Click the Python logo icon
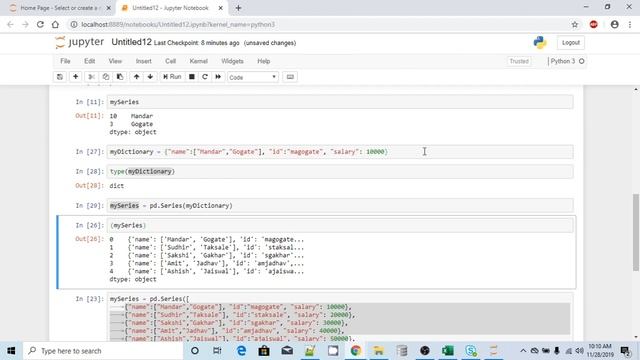The image size is (640, 360). [540, 42]
